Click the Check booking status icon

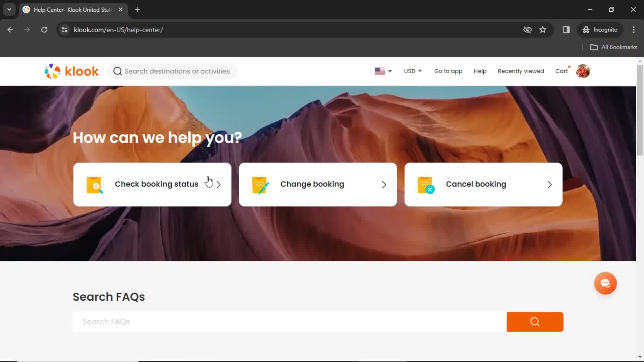[94, 184]
